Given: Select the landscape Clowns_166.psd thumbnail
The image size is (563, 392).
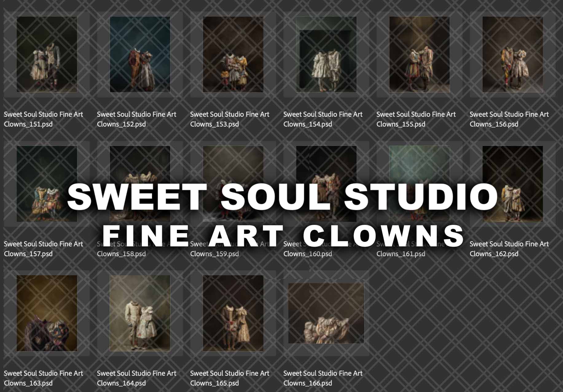Looking at the screenshot, I should (x=326, y=313).
